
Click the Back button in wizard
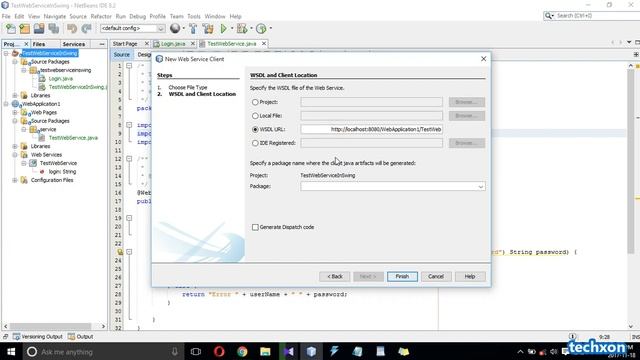click(335, 276)
